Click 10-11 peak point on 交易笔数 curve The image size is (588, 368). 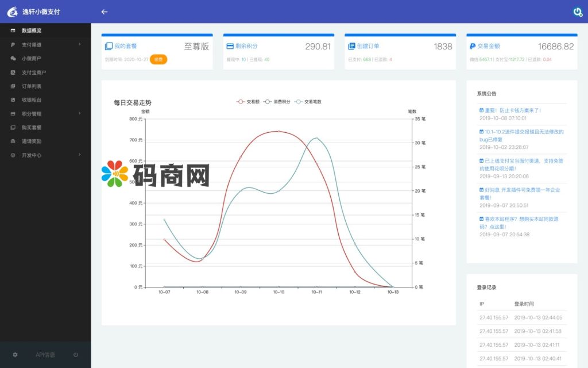coord(317,138)
